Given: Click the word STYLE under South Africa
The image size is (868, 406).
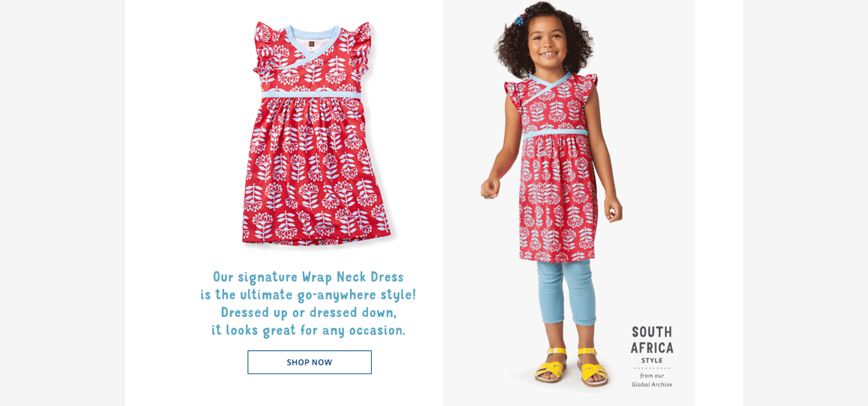Looking at the screenshot, I should [x=652, y=360].
